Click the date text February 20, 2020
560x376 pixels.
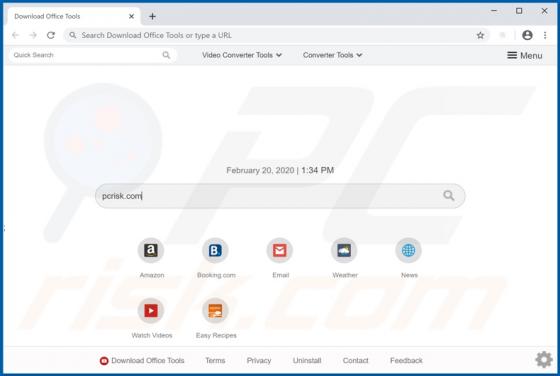coord(260,170)
